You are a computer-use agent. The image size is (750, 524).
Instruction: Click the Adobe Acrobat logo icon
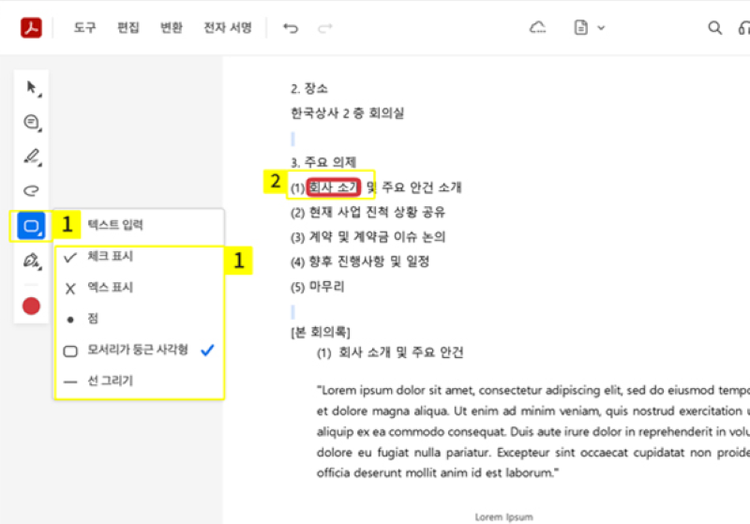tap(31, 28)
